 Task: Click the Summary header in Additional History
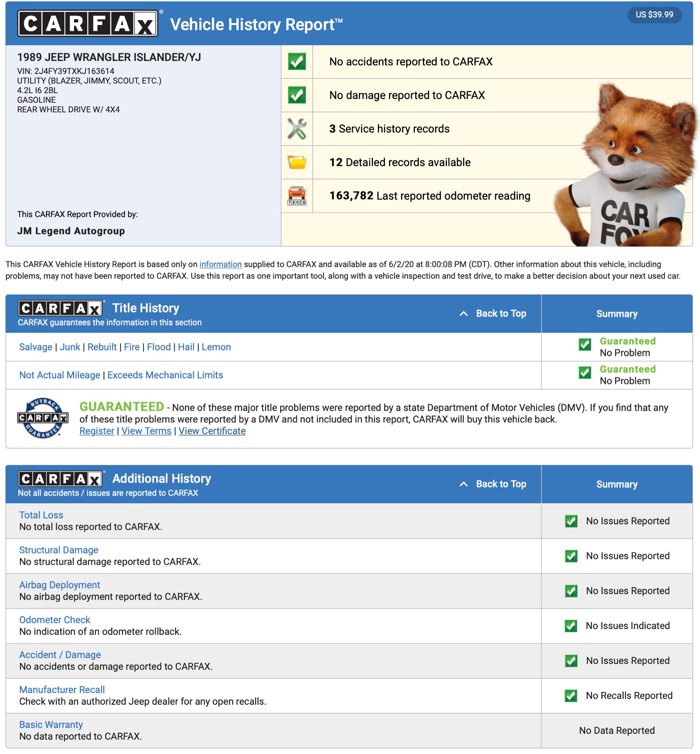[617, 484]
